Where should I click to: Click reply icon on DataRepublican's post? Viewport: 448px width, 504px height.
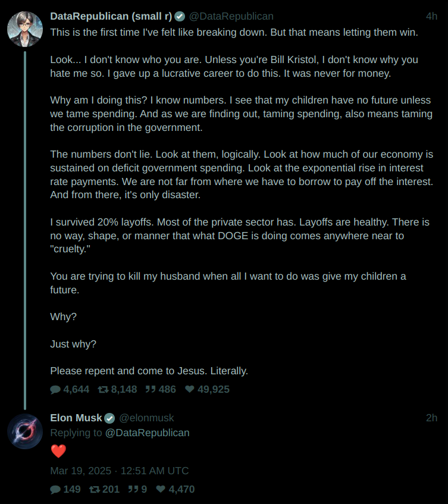click(55, 389)
